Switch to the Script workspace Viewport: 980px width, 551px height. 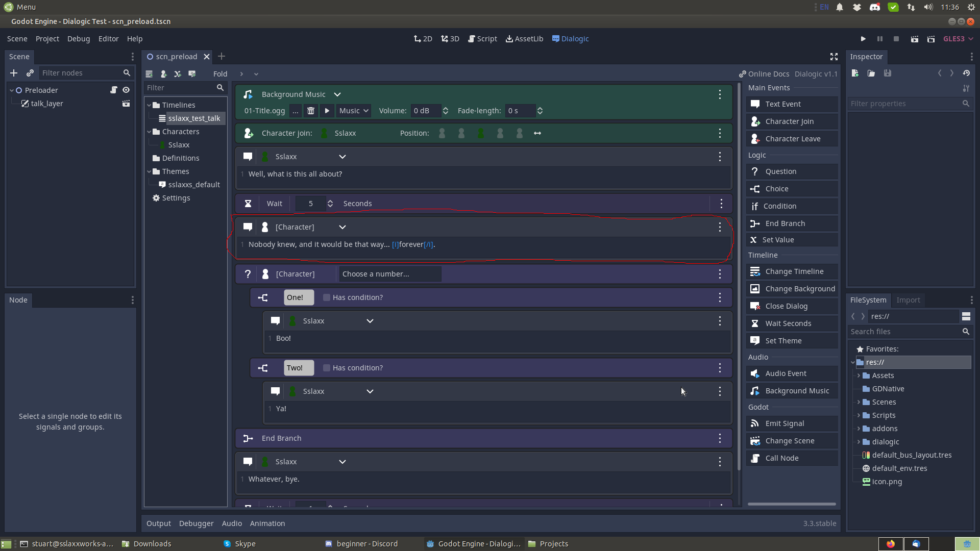(482, 39)
